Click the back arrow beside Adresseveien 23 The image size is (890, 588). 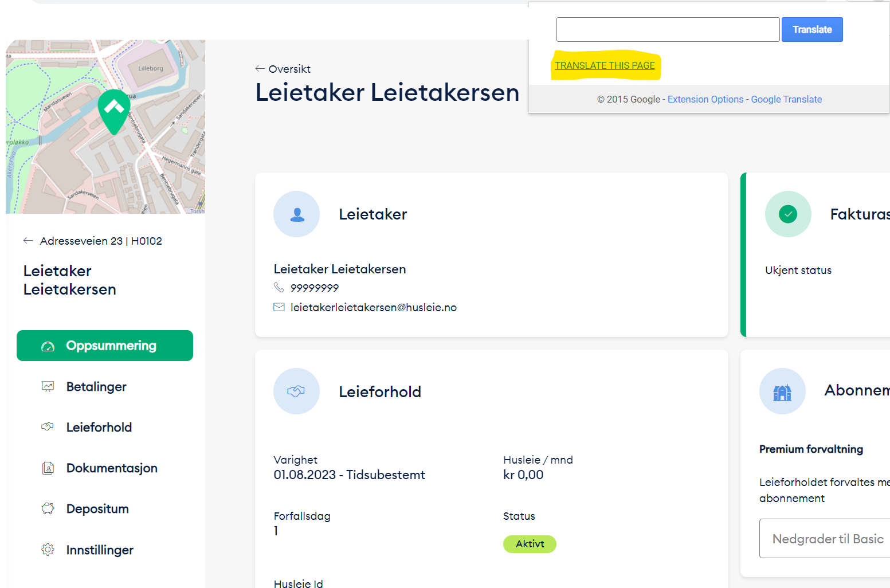click(28, 241)
